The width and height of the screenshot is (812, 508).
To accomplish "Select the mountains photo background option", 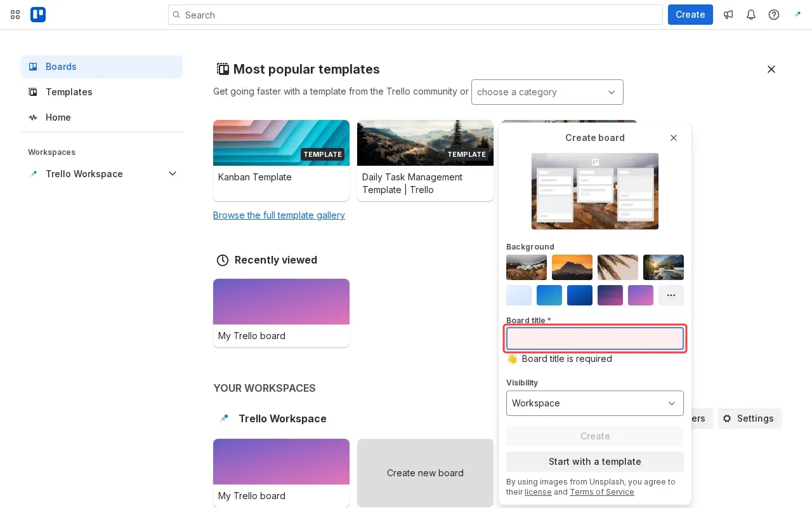I will (x=527, y=267).
